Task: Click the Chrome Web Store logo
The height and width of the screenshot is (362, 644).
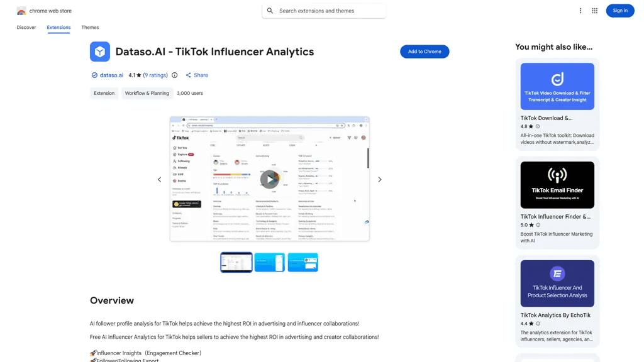Action: point(21,11)
